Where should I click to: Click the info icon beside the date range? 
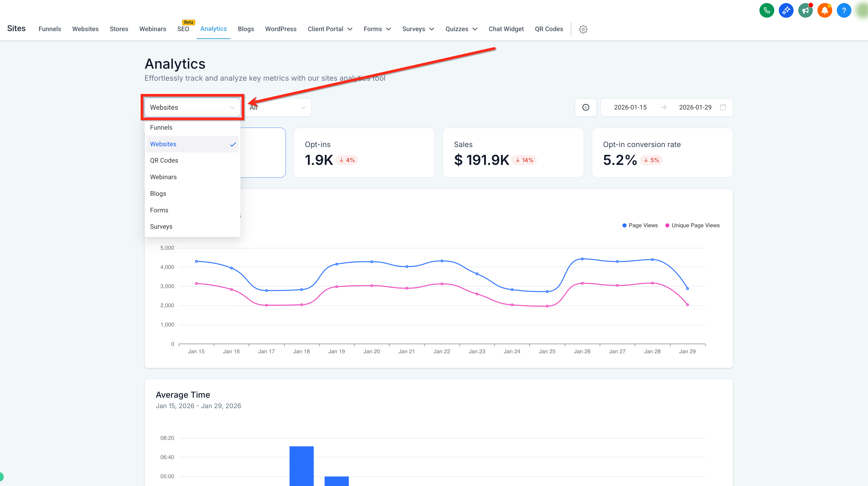click(586, 107)
